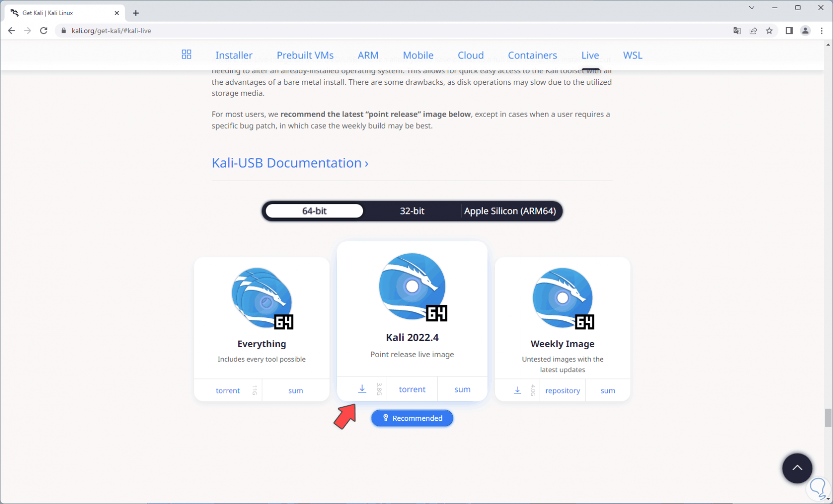The image size is (833, 504).
Task: Return to top with the round arrow button
Action: point(797,468)
